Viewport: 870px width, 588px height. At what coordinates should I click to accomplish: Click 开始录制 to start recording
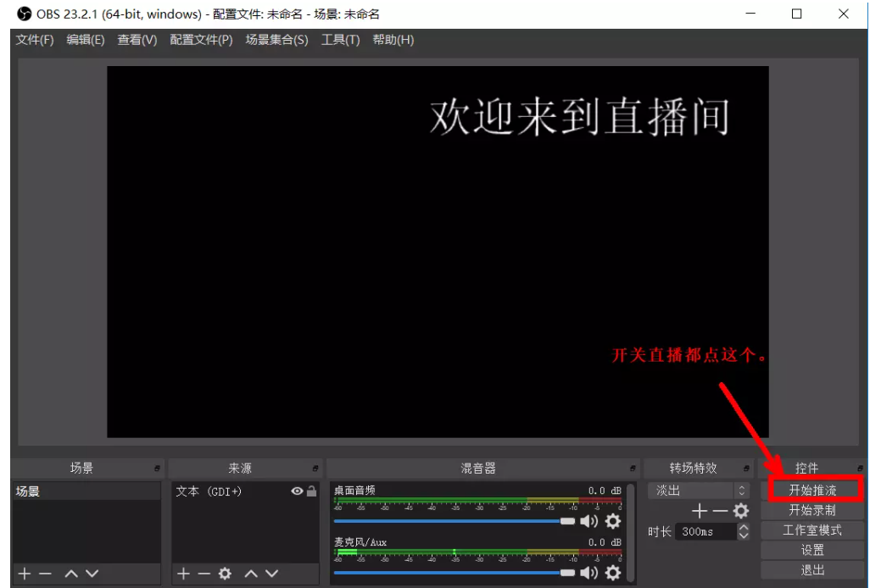pyautogui.click(x=812, y=510)
